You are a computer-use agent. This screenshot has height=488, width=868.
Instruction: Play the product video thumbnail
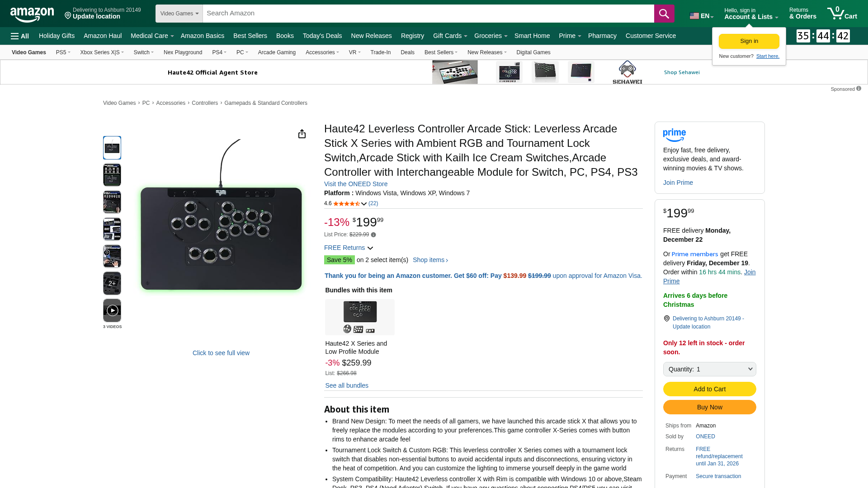[112, 310]
